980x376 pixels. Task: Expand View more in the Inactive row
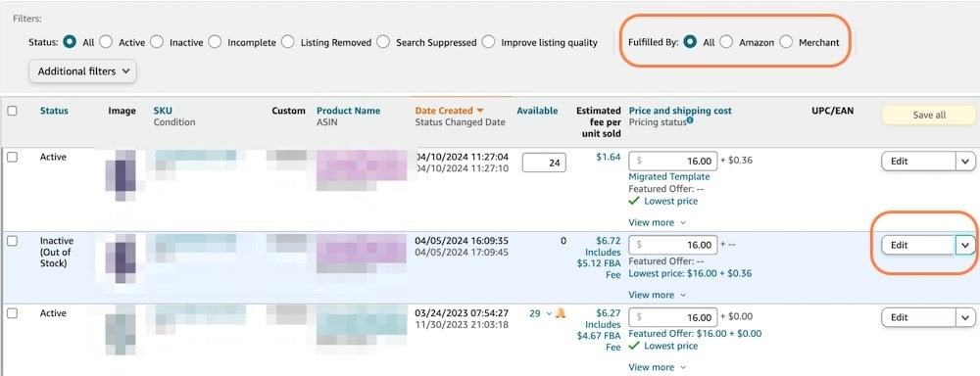click(657, 295)
